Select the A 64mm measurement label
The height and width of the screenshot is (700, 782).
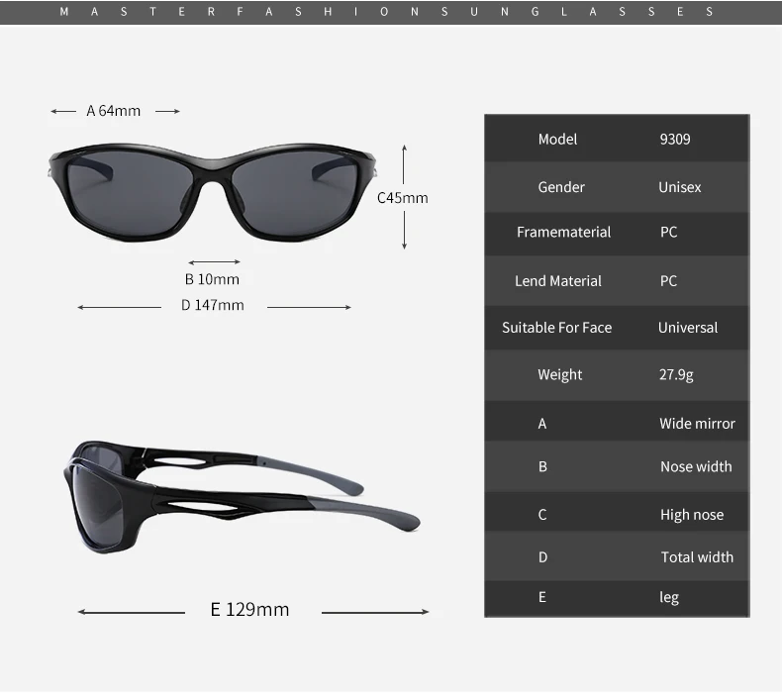coord(113,111)
